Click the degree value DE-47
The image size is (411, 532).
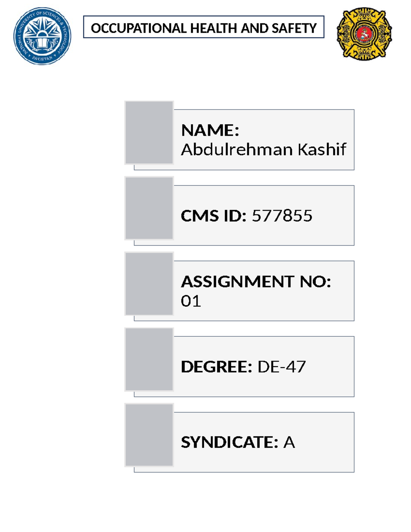pos(281,367)
